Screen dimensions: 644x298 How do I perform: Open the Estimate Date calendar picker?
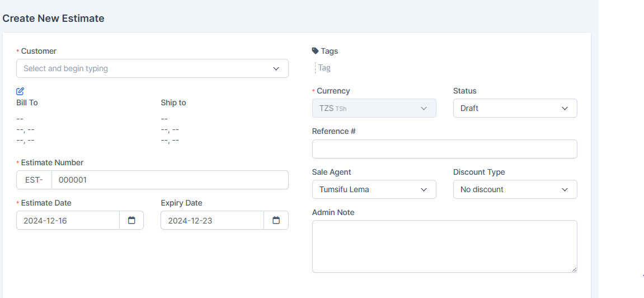(x=131, y=220)
